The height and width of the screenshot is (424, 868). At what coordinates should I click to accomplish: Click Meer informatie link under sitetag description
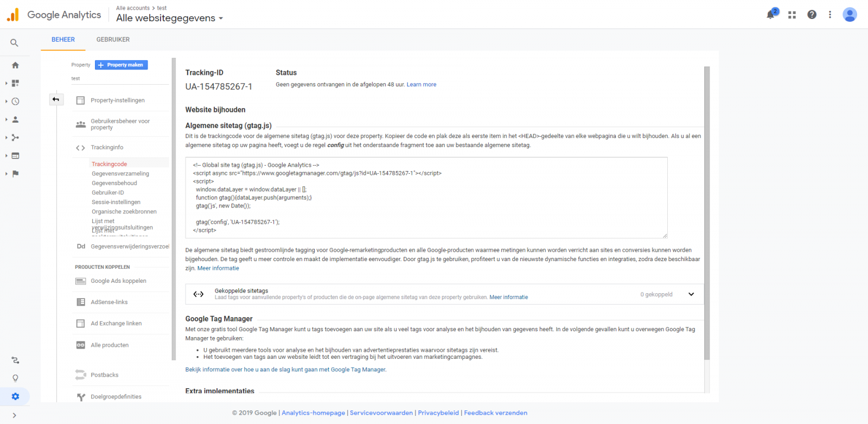click(218, 268)
